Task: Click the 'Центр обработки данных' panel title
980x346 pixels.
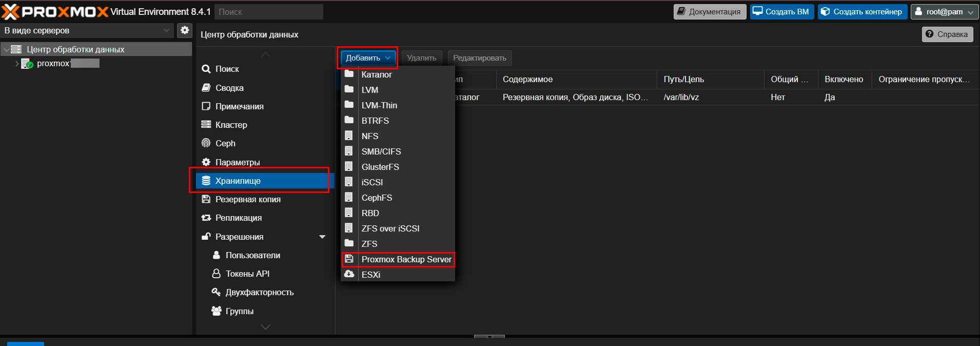Action: (x=249, y=34)
